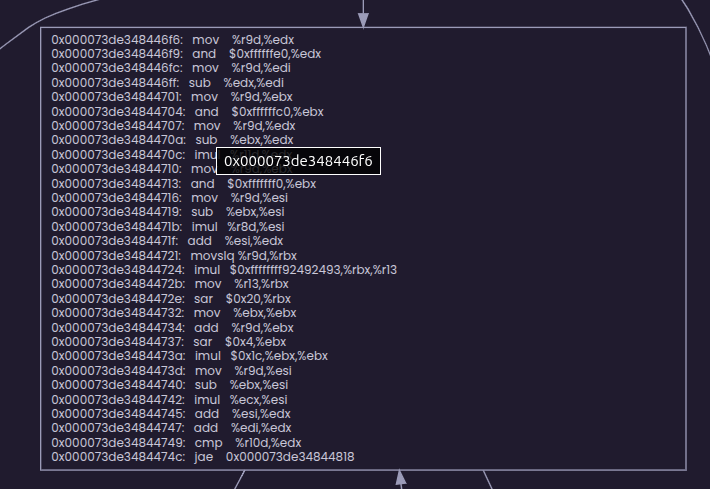
Task: Select the imul $0xffffffff92492493 instruction
Action: click(295, 270)
